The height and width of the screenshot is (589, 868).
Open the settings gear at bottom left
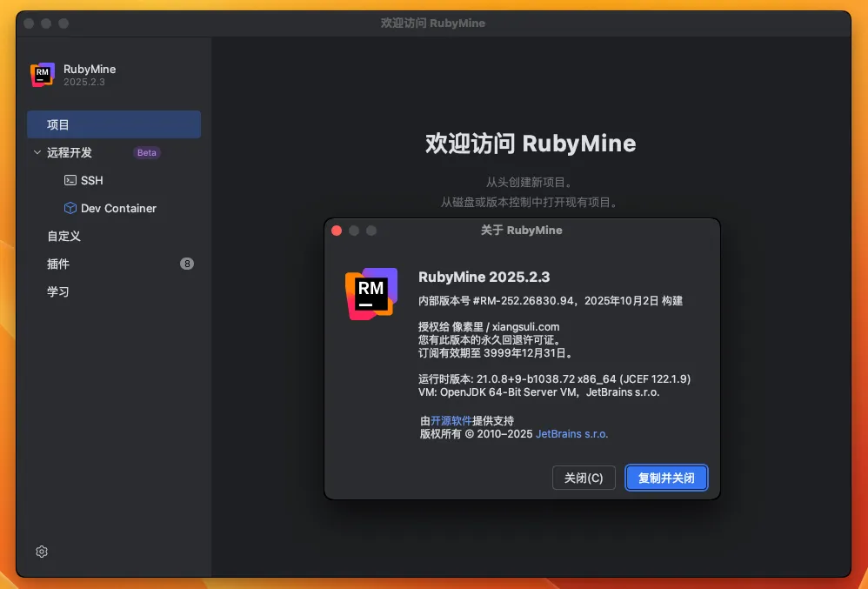tap(42, 552)
